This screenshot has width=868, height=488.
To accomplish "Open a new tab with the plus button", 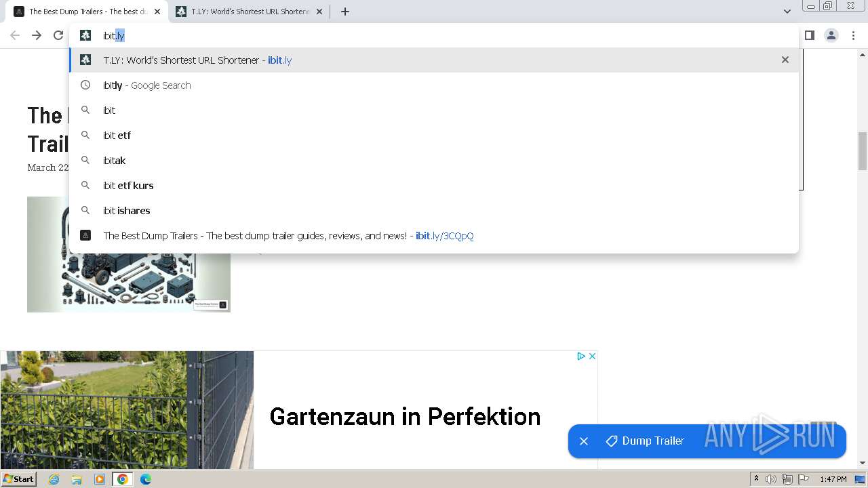I will tap(345, 12).
